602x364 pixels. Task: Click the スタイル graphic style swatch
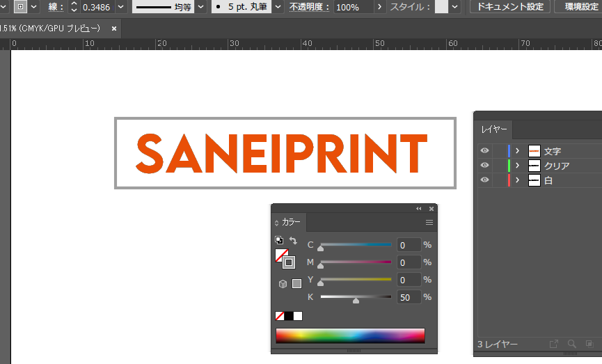(x=441, y=6)
